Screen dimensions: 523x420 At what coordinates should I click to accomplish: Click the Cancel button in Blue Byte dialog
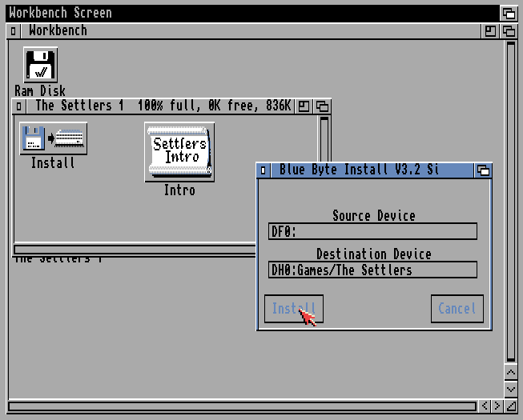pyautogui.click(x=457, y=309)
